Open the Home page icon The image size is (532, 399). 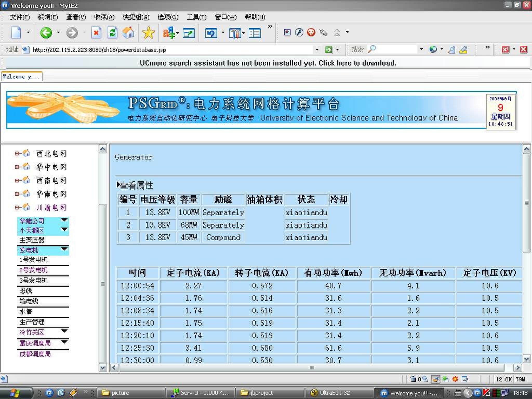pyautogui.click(x=128, y=33)
